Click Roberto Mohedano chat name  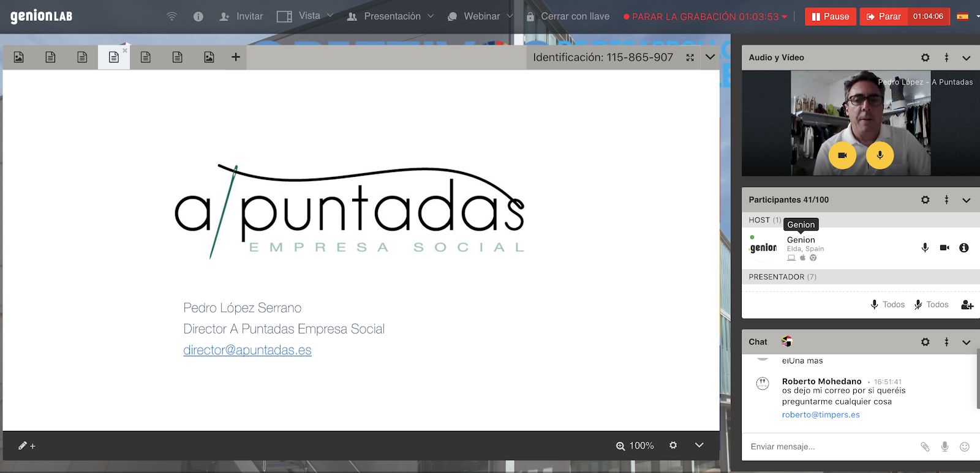tap(821, 381)
